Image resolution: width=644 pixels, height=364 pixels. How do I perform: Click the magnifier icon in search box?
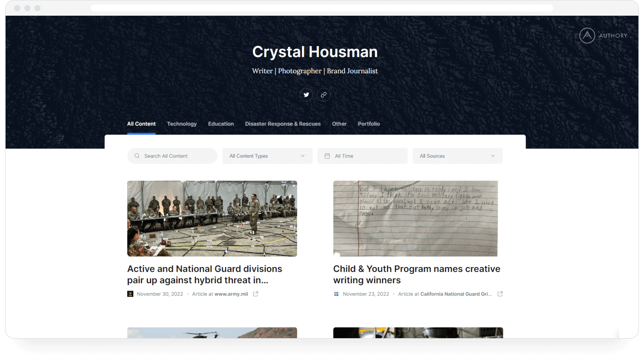coord(137,156)
